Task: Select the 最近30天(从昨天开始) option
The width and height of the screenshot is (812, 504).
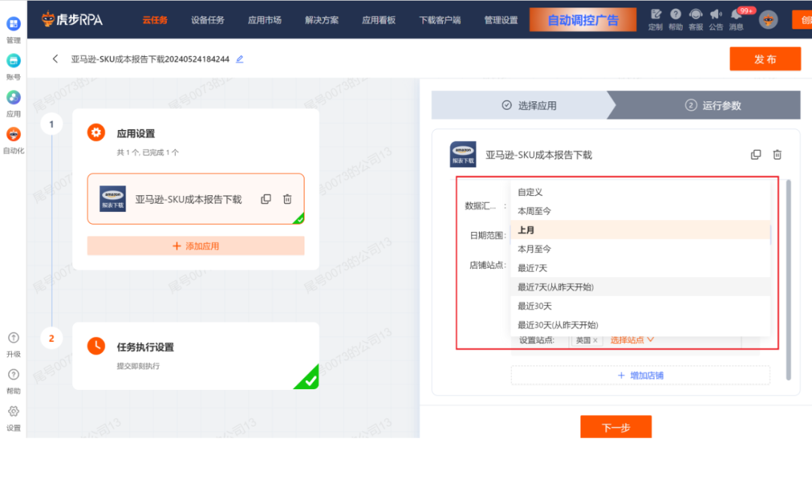Action: click(x=640, y=325)
